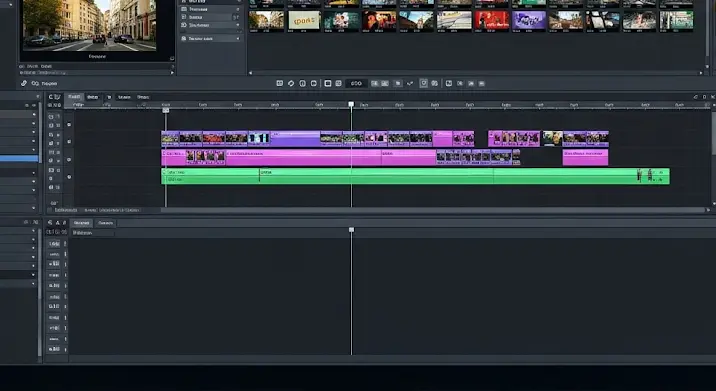
Task: Toggle the eye icon of the green audio track
Action: [69, 177]
